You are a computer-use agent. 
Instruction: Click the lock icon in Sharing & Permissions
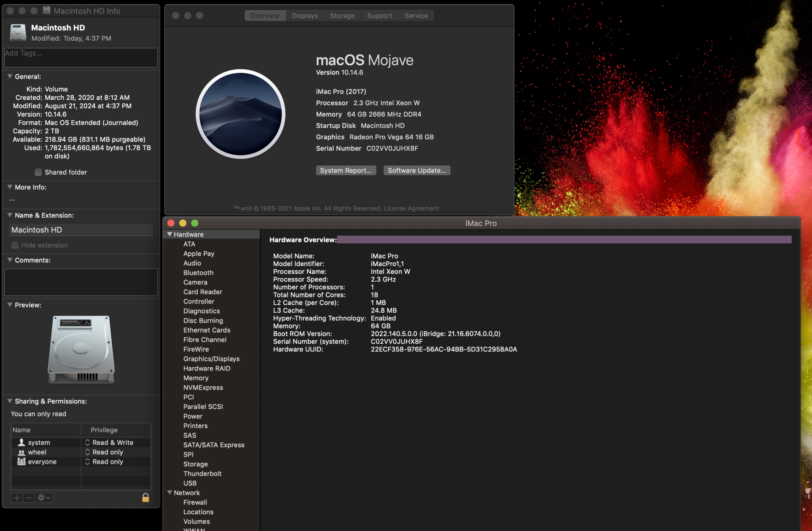point(145,498)
